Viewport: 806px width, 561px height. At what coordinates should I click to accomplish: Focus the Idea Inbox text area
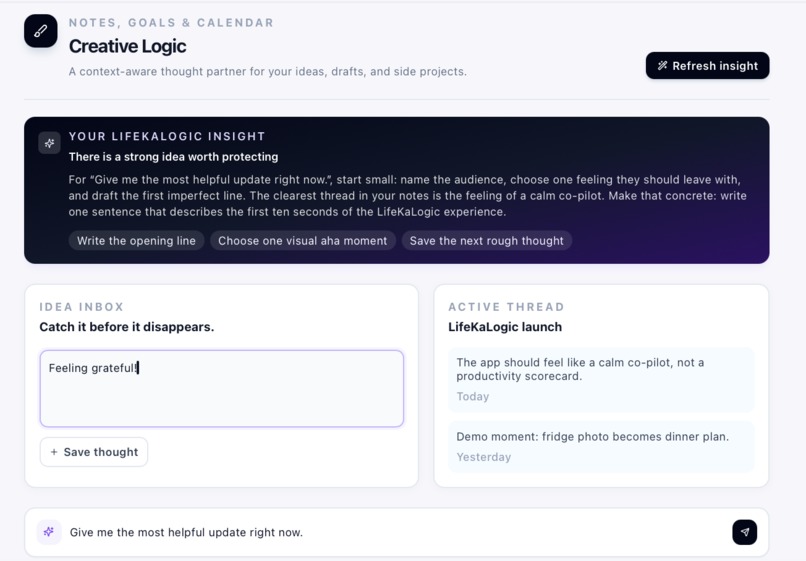coord(222,389)
